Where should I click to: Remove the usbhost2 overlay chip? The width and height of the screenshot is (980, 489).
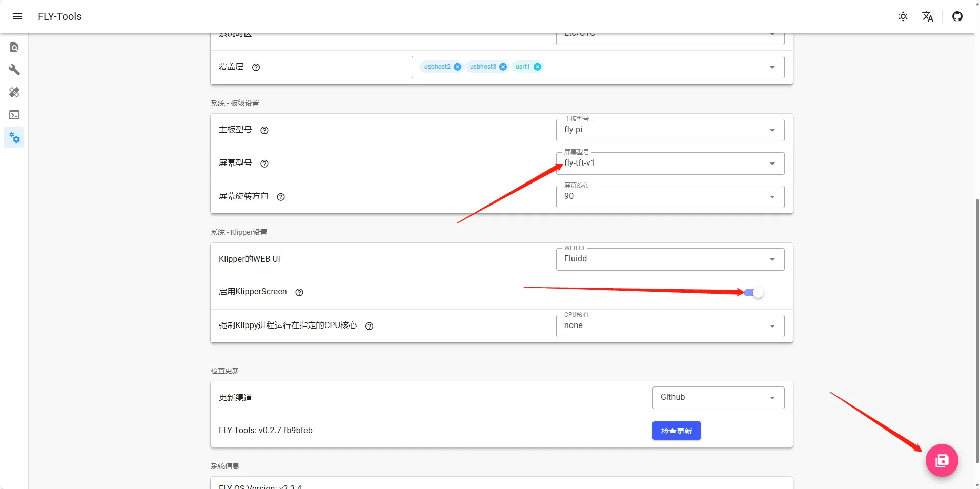(x=458, y=67)
